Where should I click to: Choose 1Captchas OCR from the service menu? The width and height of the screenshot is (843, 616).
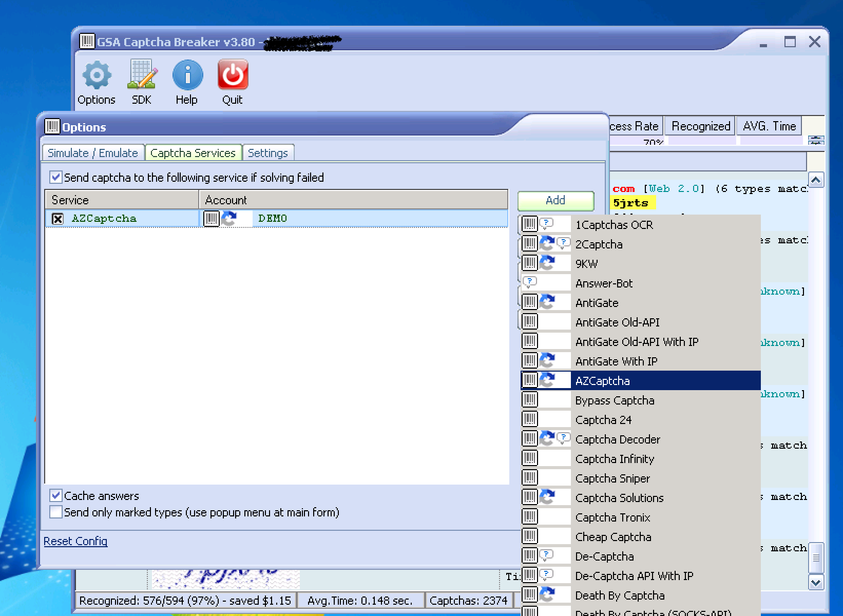click(x=640, y=224)
